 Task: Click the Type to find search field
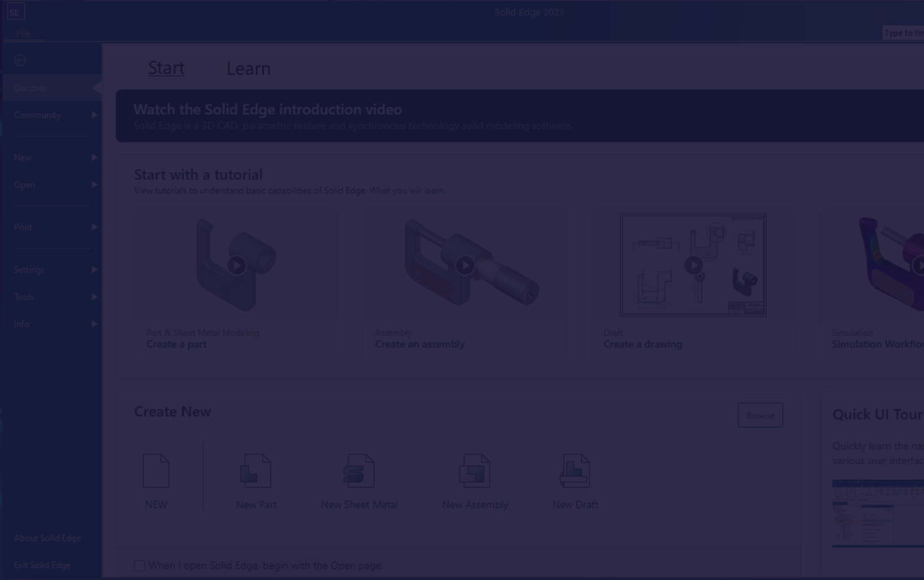(x=904, y=33)
